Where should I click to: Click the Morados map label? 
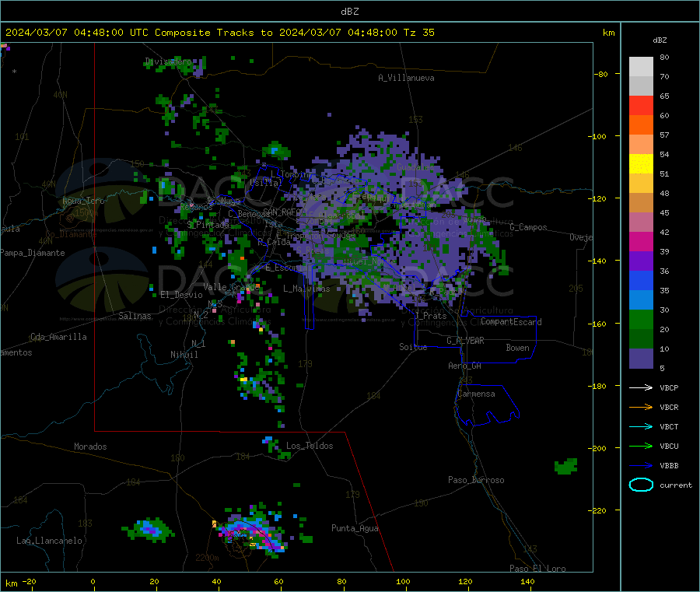click(x=90, y=447)
